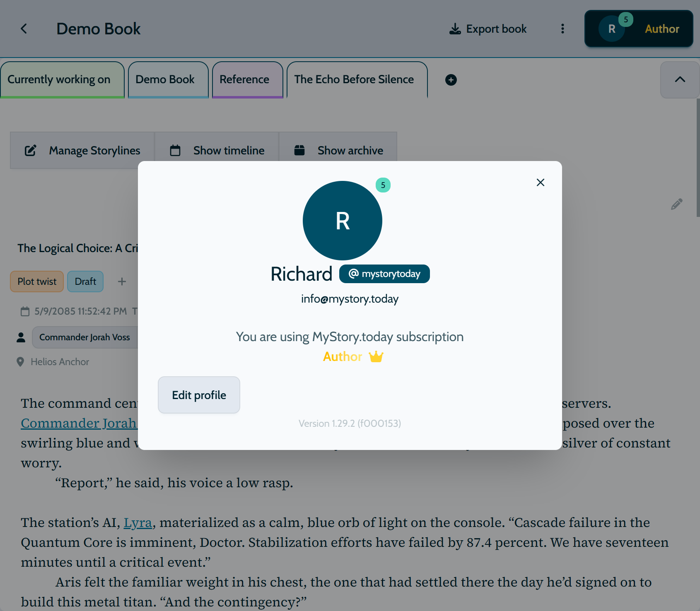
Task: Click the large R profile avatar
Action: point(342,221)
